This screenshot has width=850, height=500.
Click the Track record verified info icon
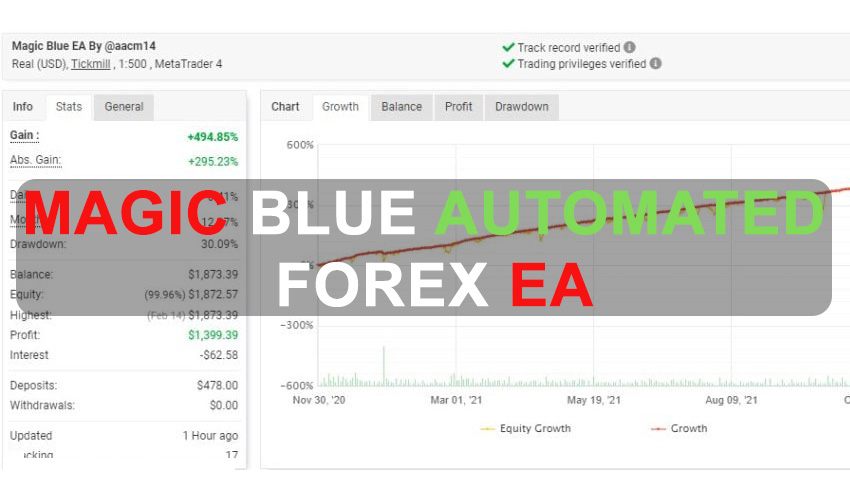tap(629, 47)
